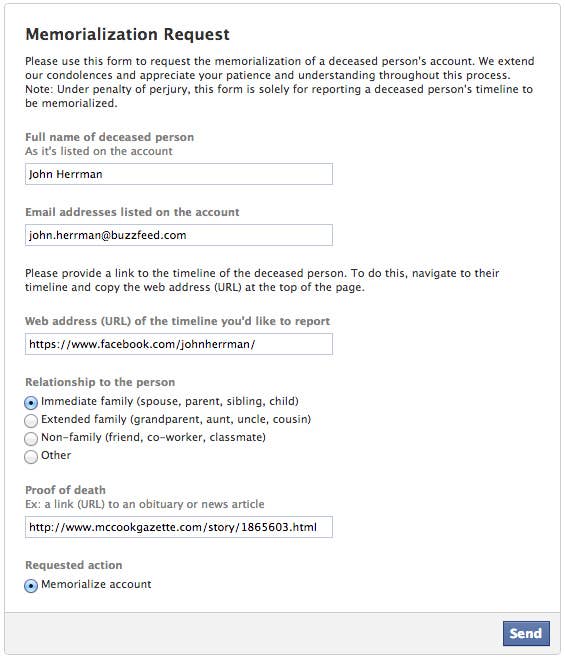This screenshot has width=565, height=659.
Task: Select the Other relationship radio button
Action: (31, 457)
